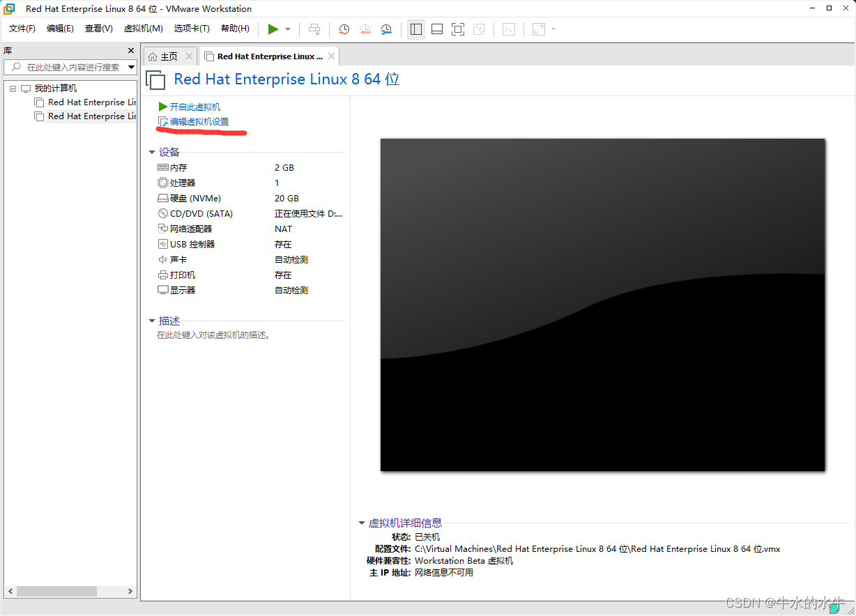The width and height of the screenshot is (856, 616).
Task: Close the 库 library panel
Action: [131, 51]
